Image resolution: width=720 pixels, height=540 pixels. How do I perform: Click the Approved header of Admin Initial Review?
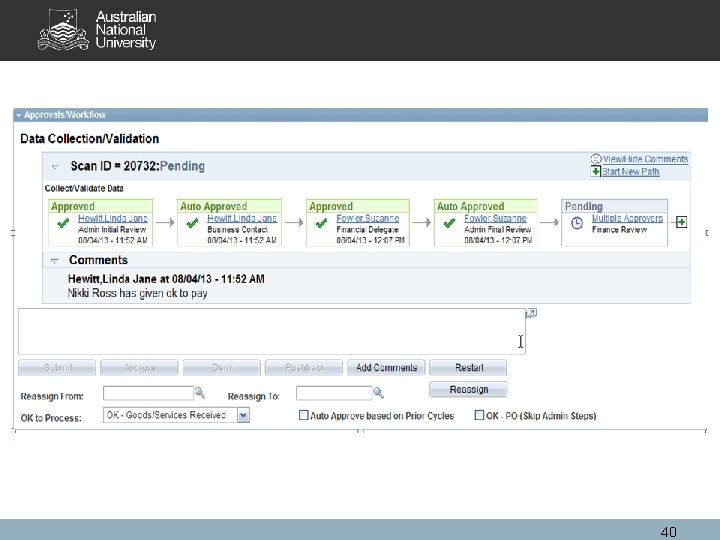(101, 206)
